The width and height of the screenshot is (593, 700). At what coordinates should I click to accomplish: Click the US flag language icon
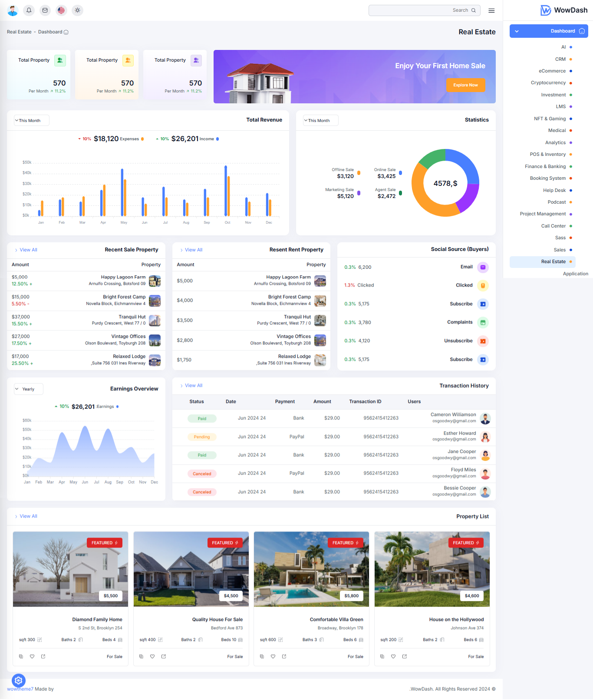point(61,10)
